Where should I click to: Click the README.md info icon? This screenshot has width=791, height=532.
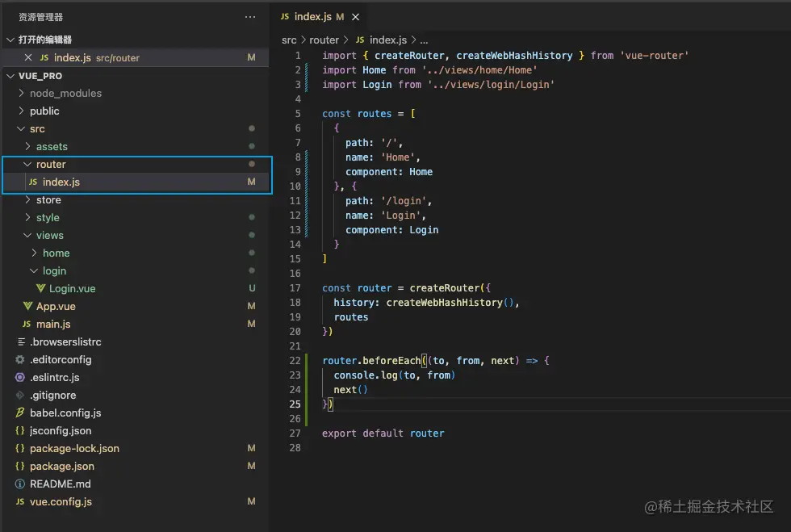20,484
